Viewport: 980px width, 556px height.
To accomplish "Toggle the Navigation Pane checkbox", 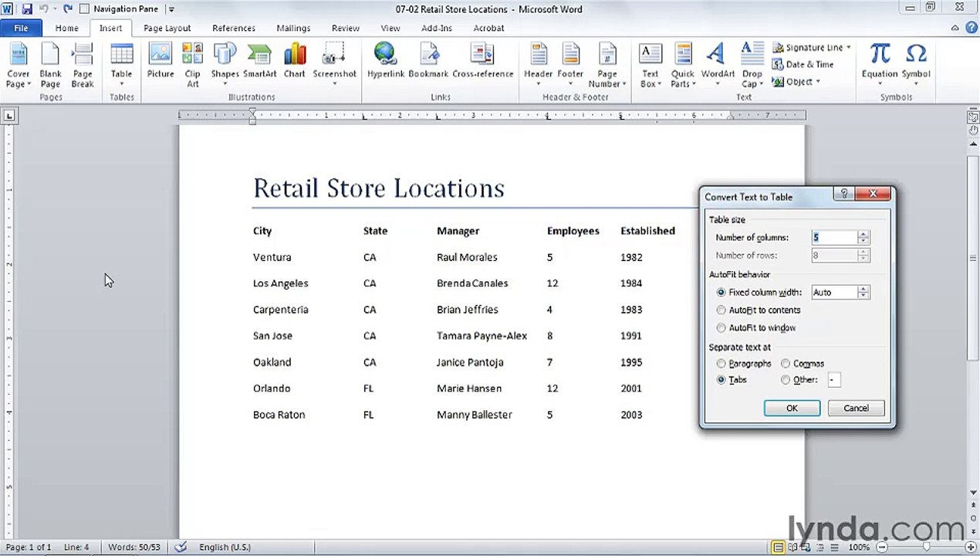I will pos(85,9).
